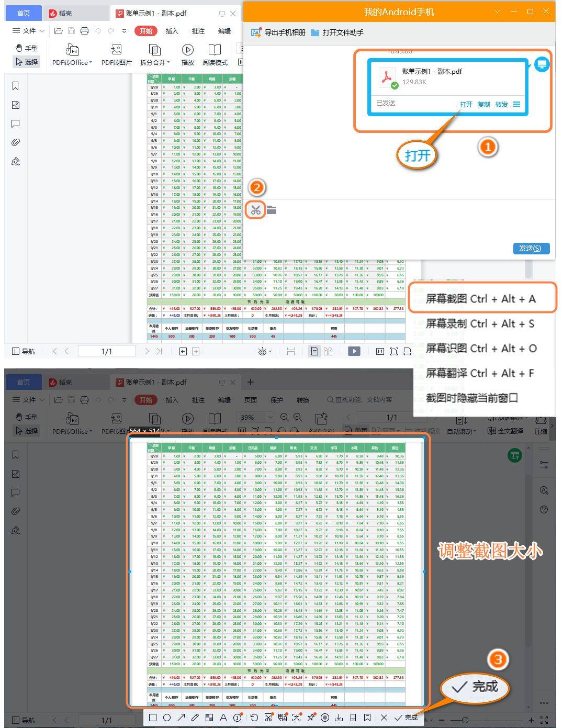The image size is (563, 728).
Task: Expand the eye protection dropdown arrow in top status bar
Action: click(x=270, y=352)
